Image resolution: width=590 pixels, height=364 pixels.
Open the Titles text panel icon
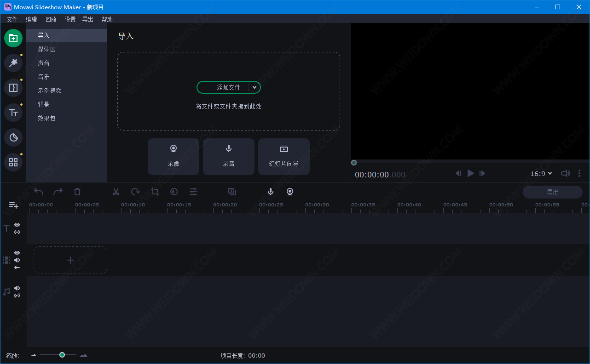point(13,113)
